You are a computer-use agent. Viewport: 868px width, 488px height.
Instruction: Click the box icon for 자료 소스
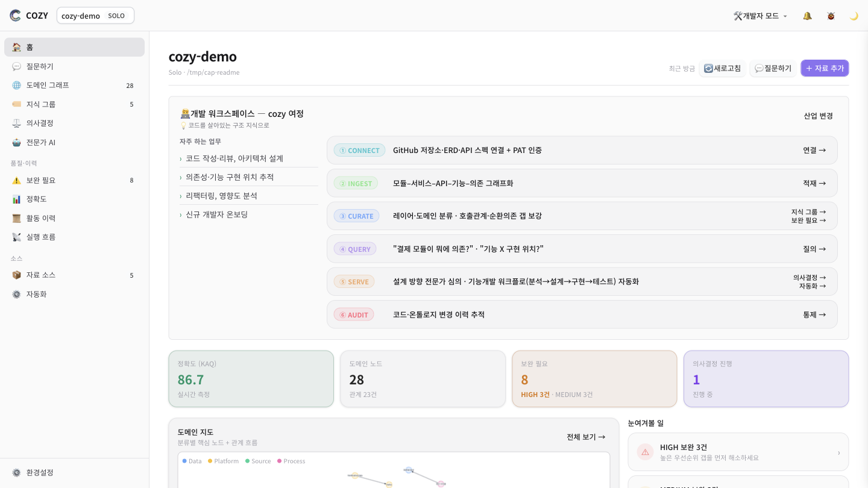pyautogui.click(x=16, y=275)
